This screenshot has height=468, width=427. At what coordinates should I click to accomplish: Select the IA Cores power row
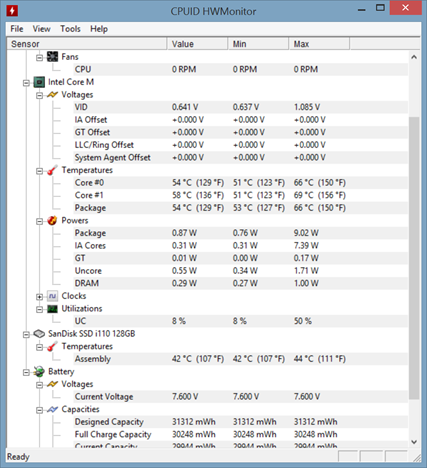(241, 246)
